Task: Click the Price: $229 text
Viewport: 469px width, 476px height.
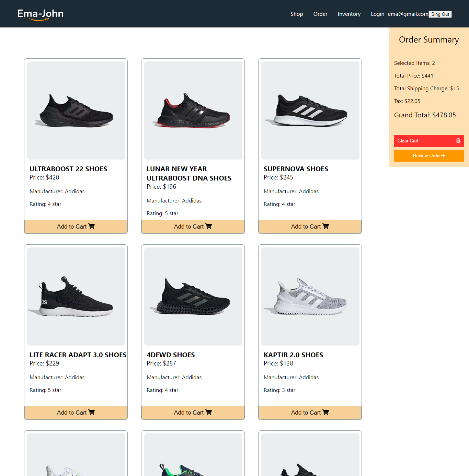Action: (44, 363)
